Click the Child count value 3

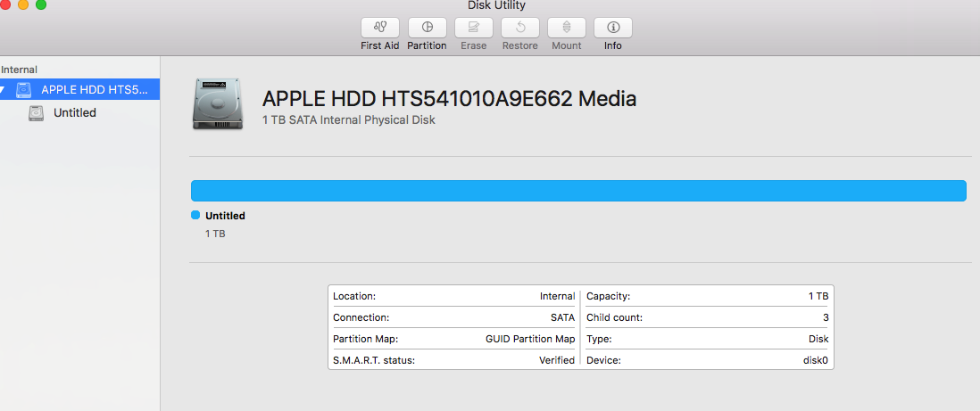pos(826,318)
